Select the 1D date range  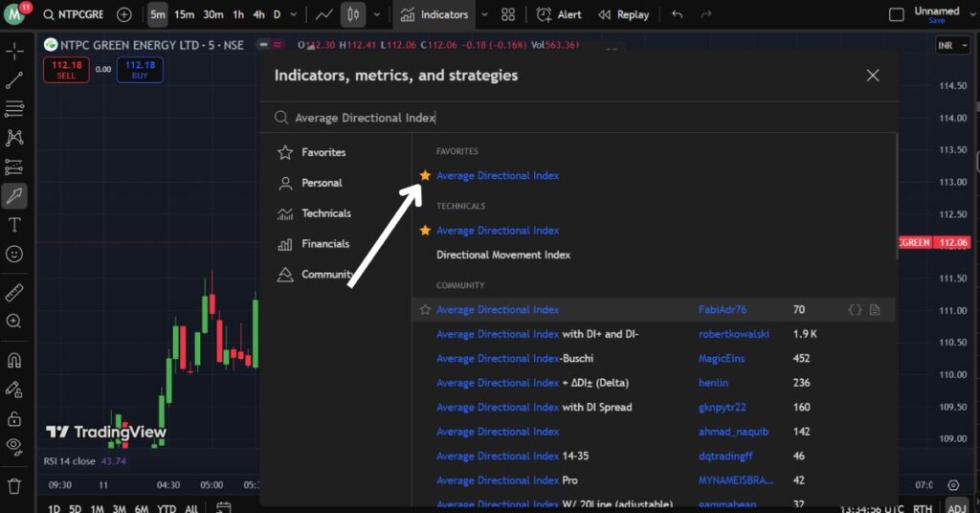[x=55, y=508]
